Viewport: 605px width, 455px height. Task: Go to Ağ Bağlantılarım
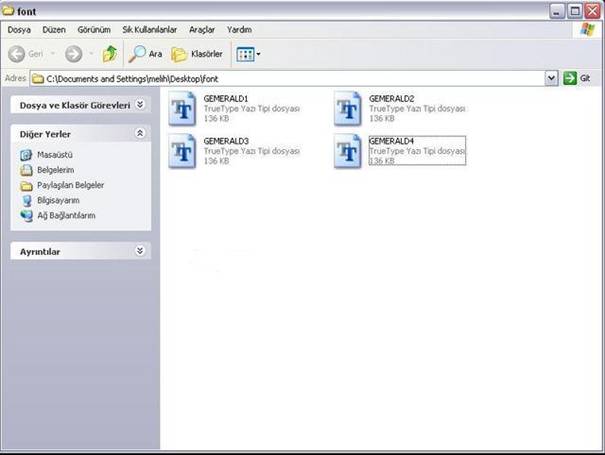(66, 215)
